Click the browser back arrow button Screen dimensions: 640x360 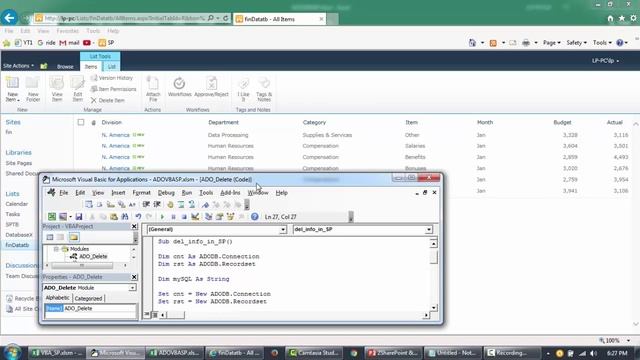[x=9, y=18]
